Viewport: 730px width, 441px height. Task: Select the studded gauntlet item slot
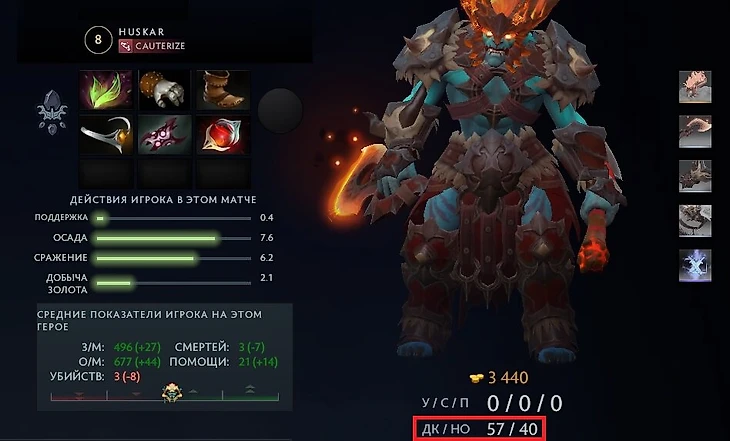[x=165, y=90]
